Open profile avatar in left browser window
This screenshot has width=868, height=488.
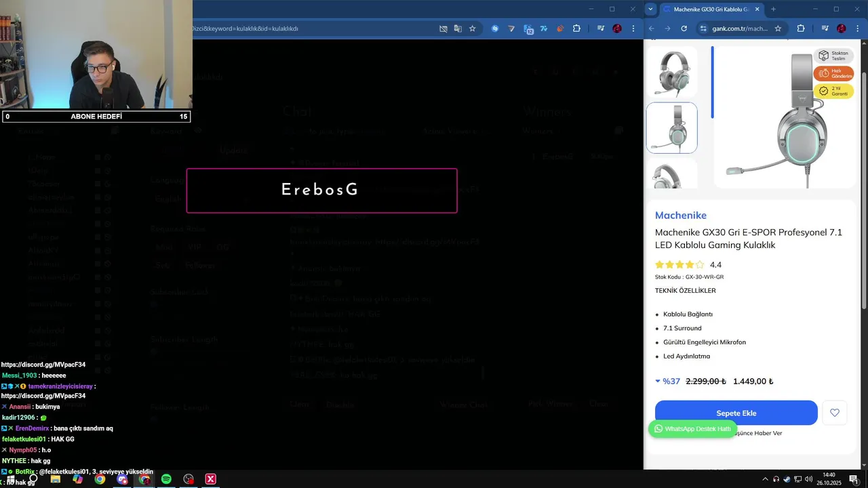tap(617, 28)
